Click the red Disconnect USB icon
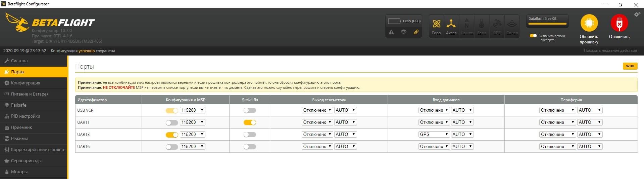This screenshot has width=644, height=179. click(x=619, y=23)
